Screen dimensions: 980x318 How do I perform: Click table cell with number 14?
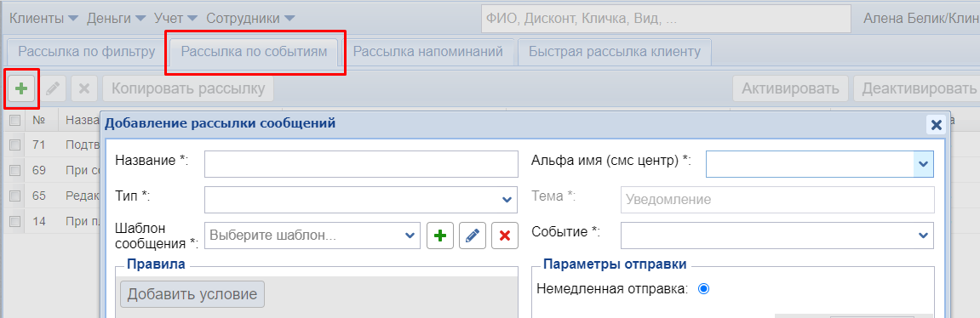[x=39, y=220]
